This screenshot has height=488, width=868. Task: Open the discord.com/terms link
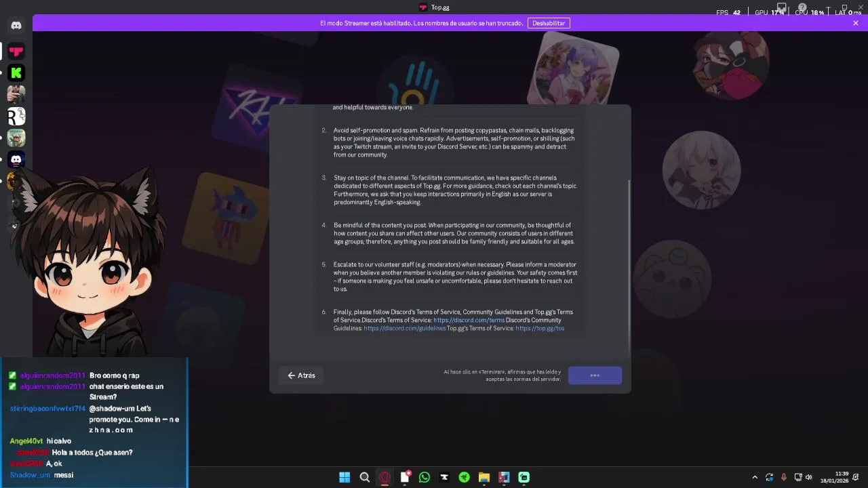pyautogui.click(x=469, y=320)
